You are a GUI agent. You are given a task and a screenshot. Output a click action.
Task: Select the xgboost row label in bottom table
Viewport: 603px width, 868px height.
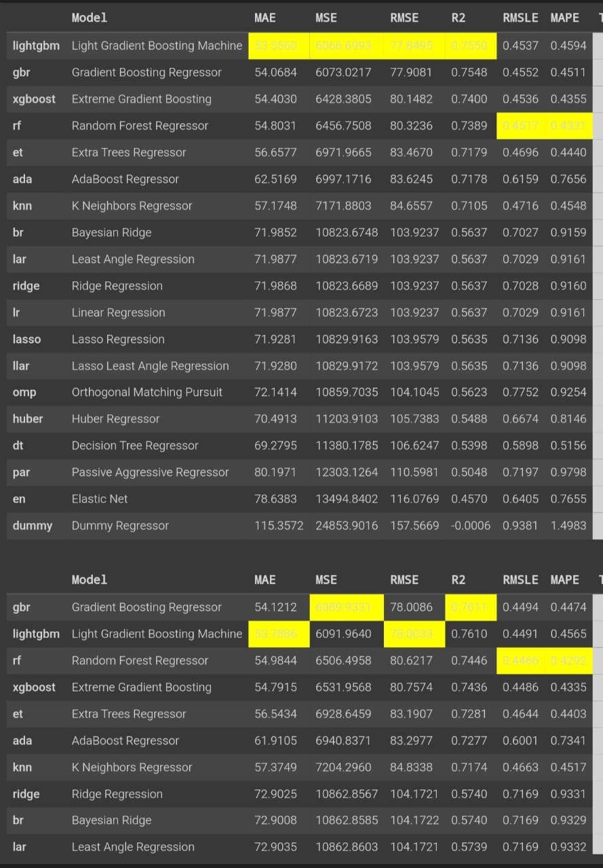point(34,687)
